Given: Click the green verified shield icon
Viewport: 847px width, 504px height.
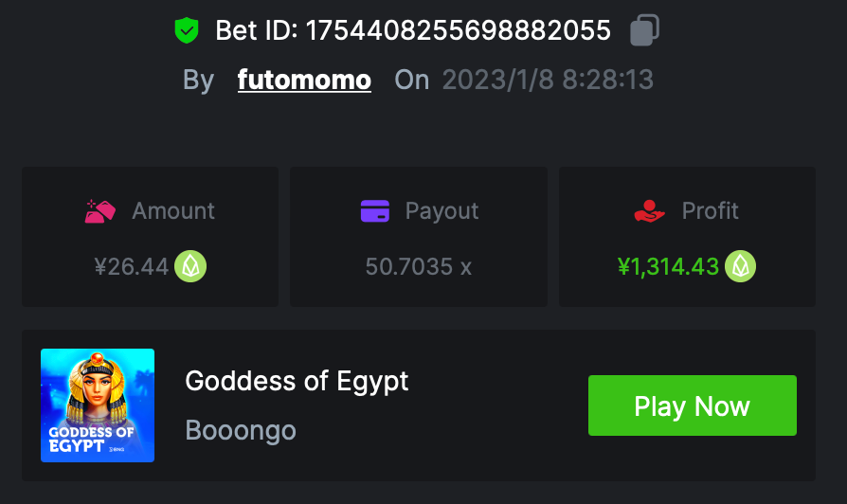Looking at the screenshot, I should pyautogui.click(x=187, y=31).
